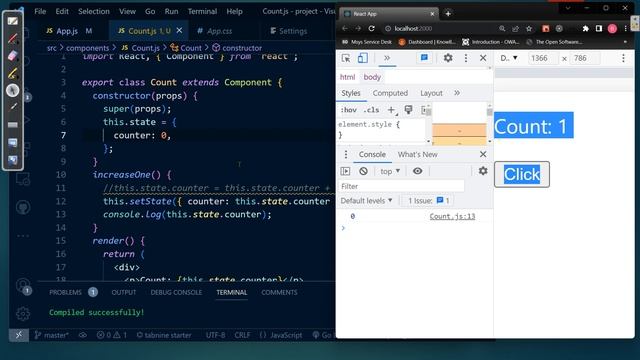Click the DevTools issues message icon
The image size is (640, 360).
pos(424,58)
